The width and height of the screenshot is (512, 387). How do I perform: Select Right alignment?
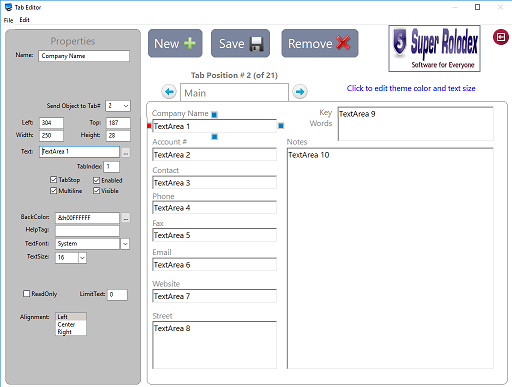[x=71, y=332]
